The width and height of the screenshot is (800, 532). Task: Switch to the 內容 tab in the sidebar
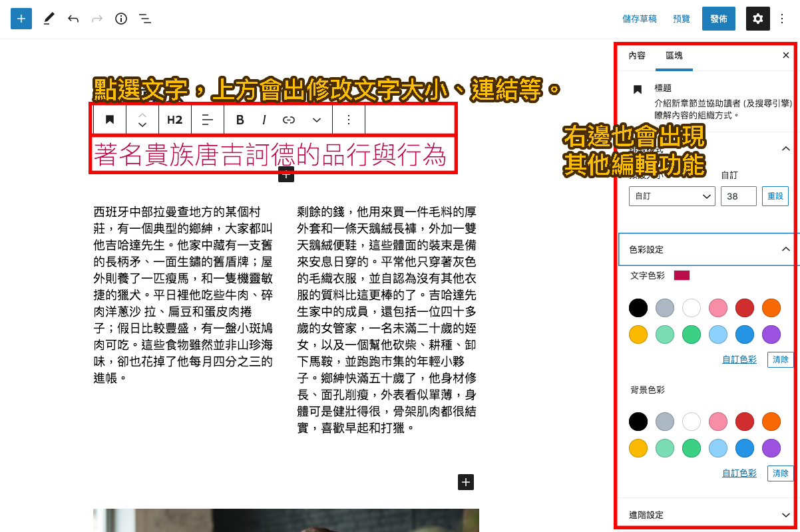pyautogui.click(x=636, y=56)
